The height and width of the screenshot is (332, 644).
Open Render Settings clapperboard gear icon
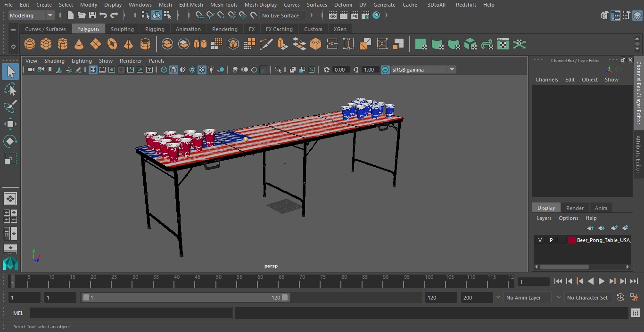365,16
